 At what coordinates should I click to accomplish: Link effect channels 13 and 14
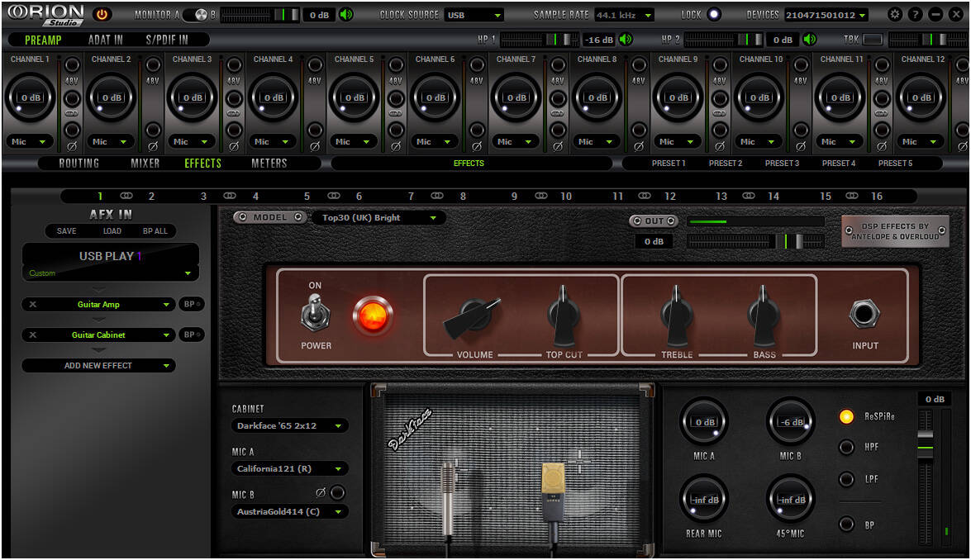click(x=749, y=196)
